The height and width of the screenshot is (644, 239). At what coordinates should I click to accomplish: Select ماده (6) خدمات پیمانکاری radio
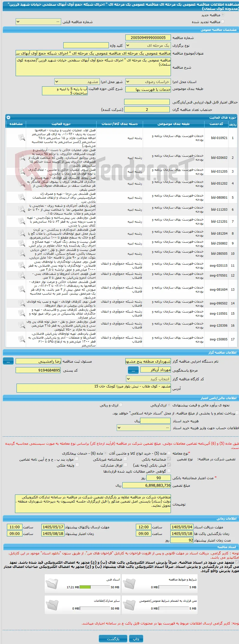click(106, 453)
